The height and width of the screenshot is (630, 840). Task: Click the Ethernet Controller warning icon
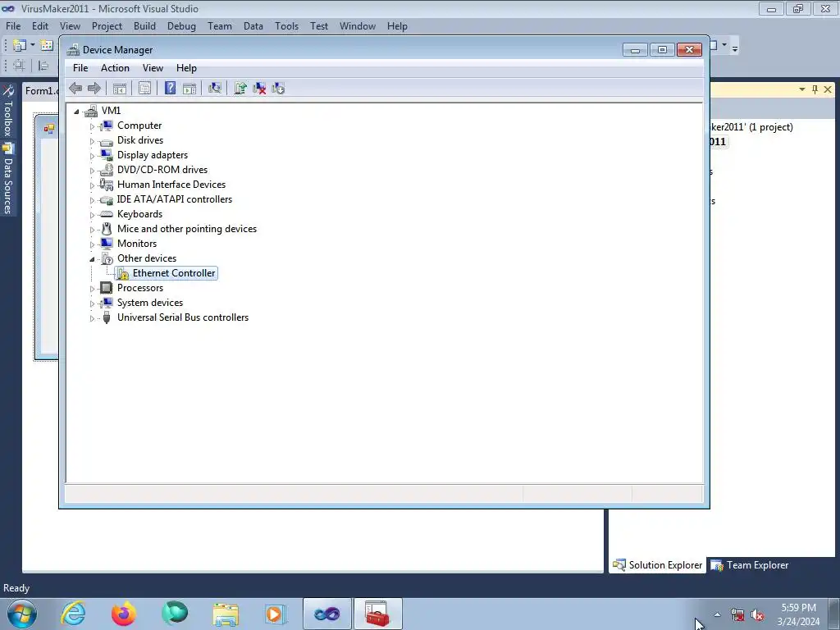[123, 274]
